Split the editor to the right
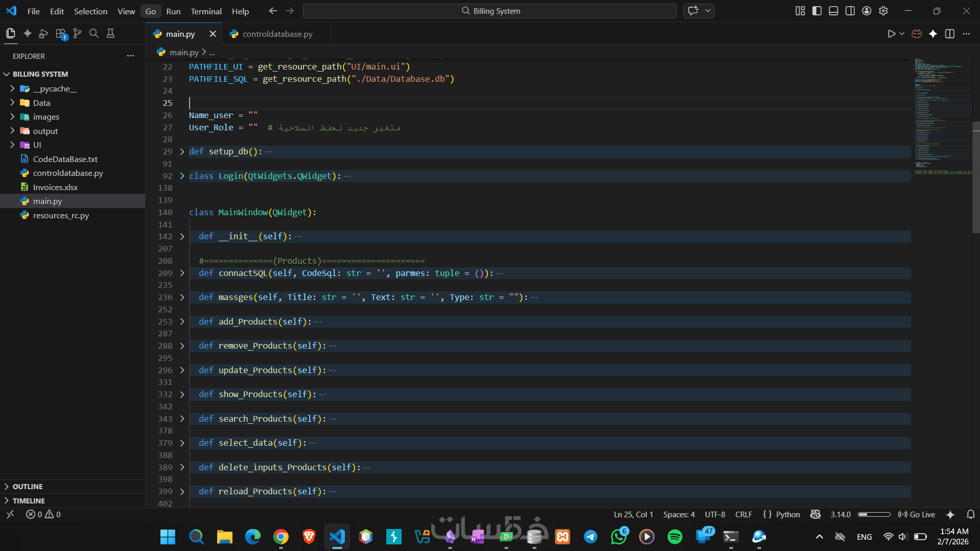This screenshot has height=551, width=980. [949, 34]
